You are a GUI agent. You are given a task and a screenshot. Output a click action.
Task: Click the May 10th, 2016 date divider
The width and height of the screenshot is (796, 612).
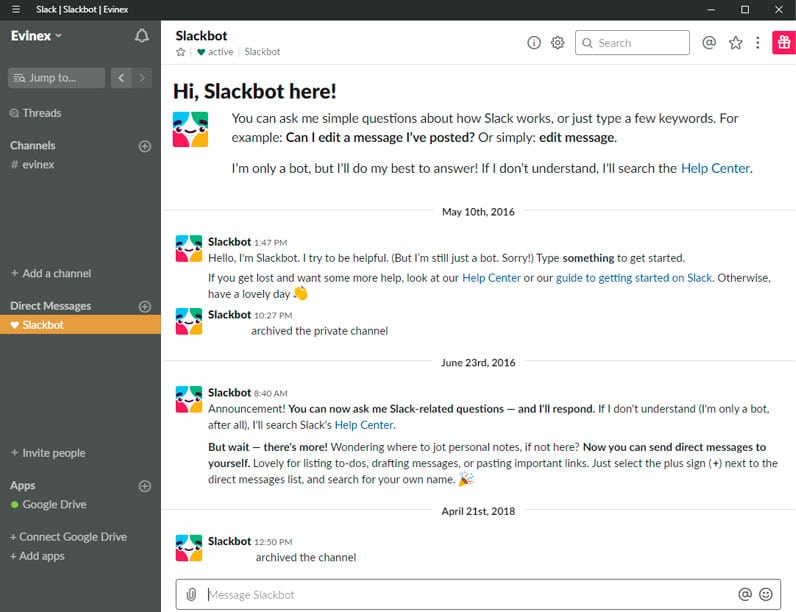pyautogui.click(x=478, y=212)
